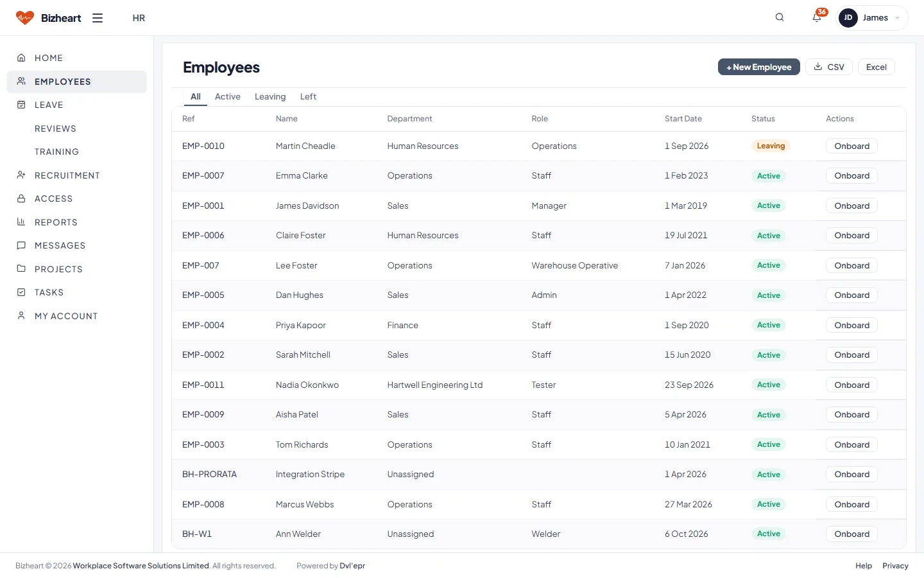Click Sarah Mitchell name
The width and height of the screenshot is (924, 578).
303,355
